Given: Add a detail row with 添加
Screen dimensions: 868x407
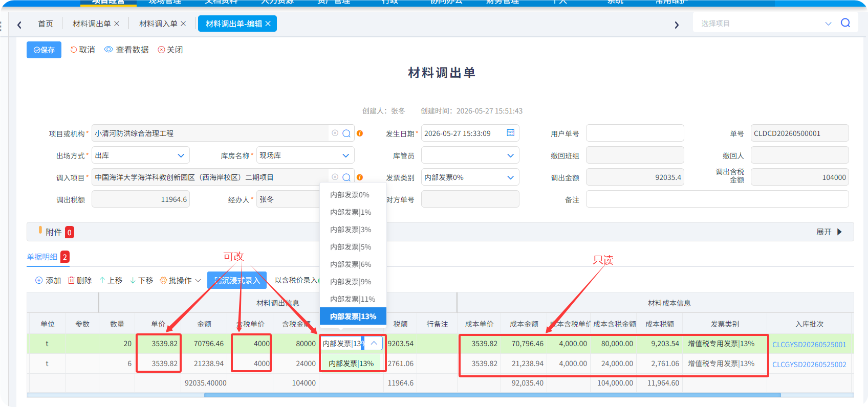Looking at the screenshot, I should tap(48, 280).
